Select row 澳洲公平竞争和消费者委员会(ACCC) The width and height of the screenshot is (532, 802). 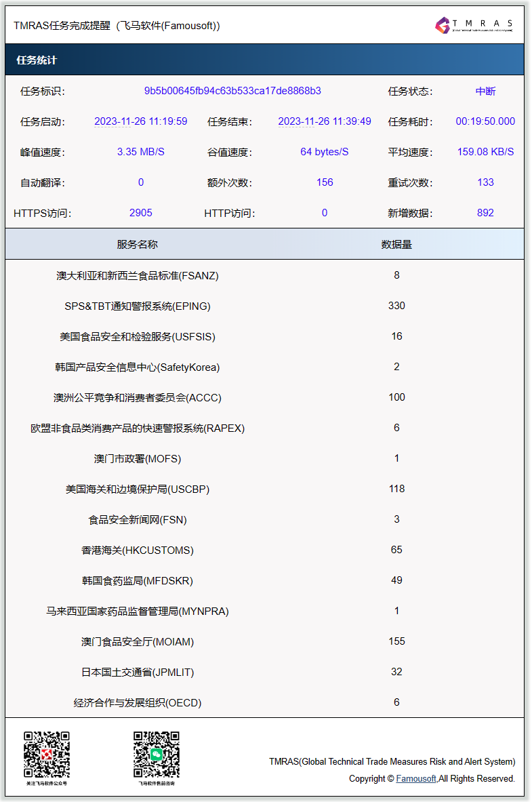[x=264, y=397]
